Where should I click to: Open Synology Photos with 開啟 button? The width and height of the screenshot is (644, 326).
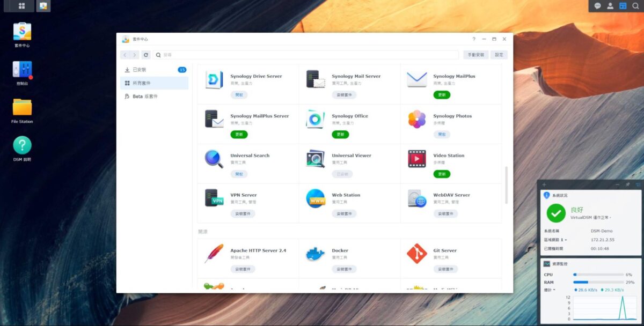(x=442, y=135)
